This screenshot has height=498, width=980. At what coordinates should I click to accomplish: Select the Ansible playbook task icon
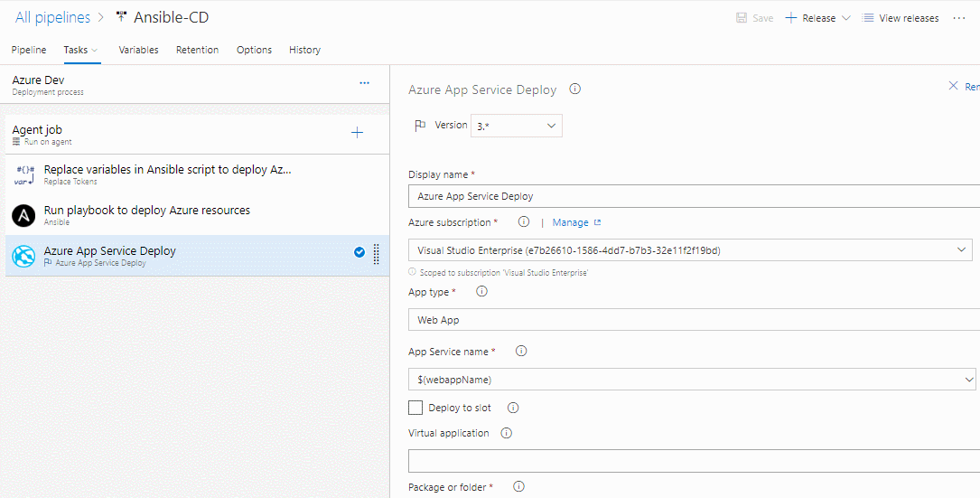click(x=23, y=215)
